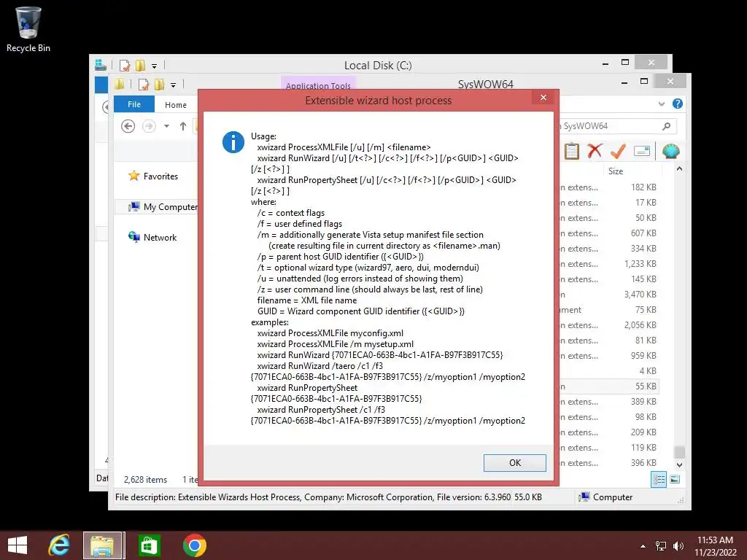This screenshot has height=560, width=747.
Task: Open File Explorer taskbar button
Action: coord(104,545)
